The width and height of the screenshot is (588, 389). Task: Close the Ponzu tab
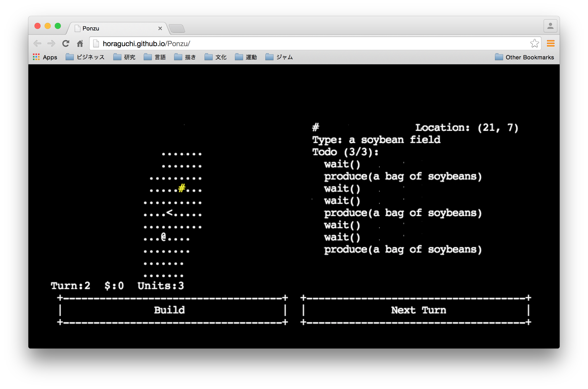click(x=160, y=28)
